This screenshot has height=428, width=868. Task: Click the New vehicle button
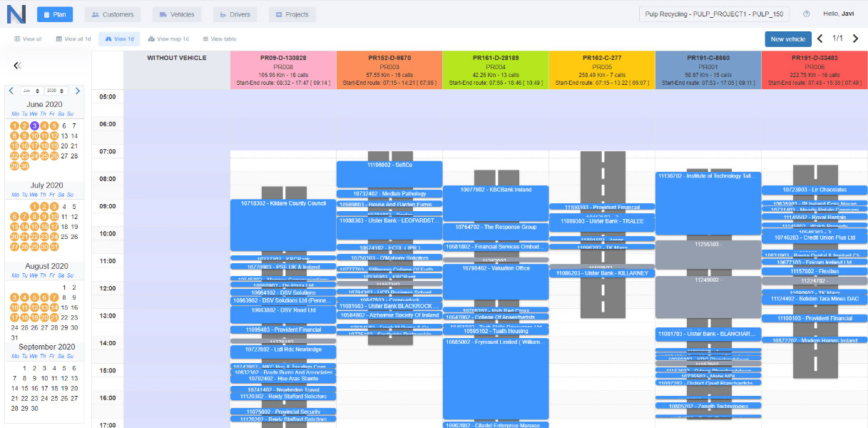pos(787,39)
